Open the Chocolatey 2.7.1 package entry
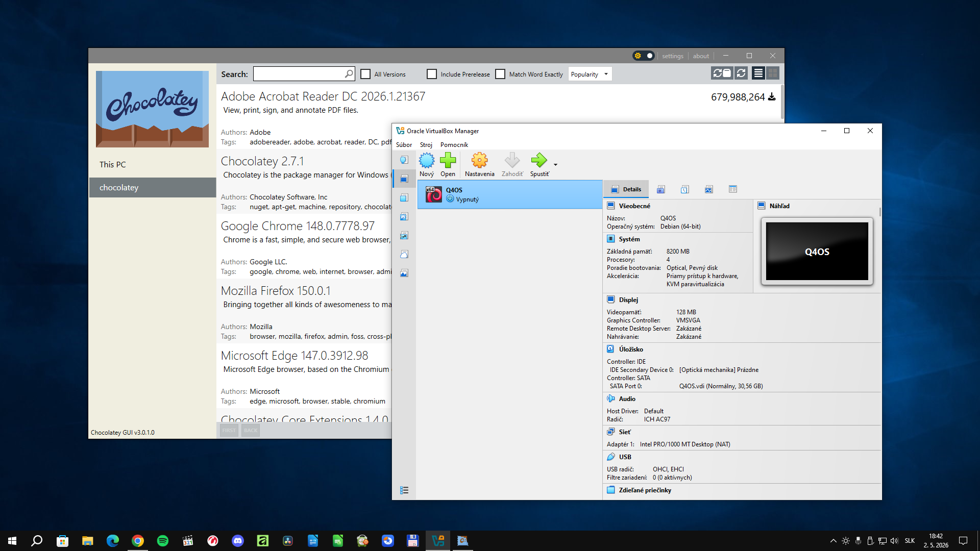Screen dimensions: 980x551 point(262,161)
